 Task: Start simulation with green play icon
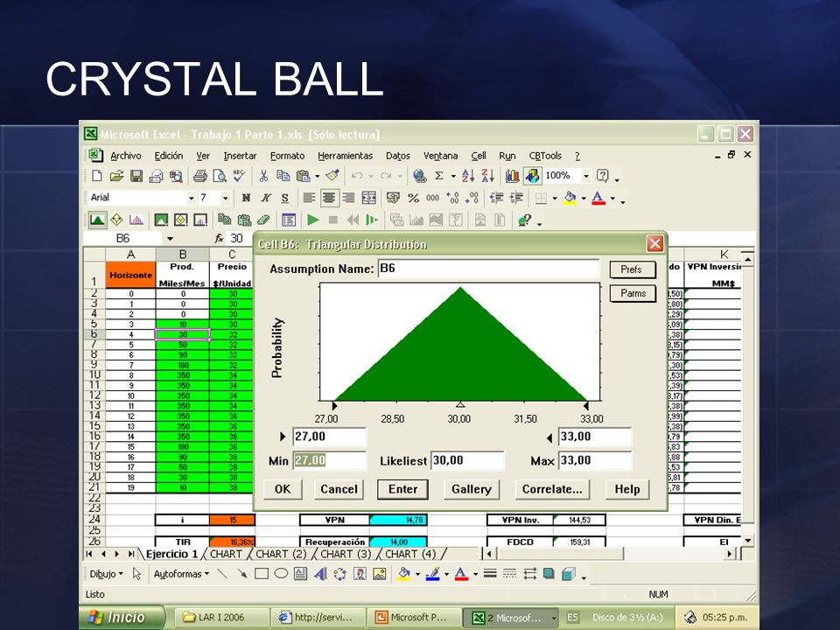313,220
